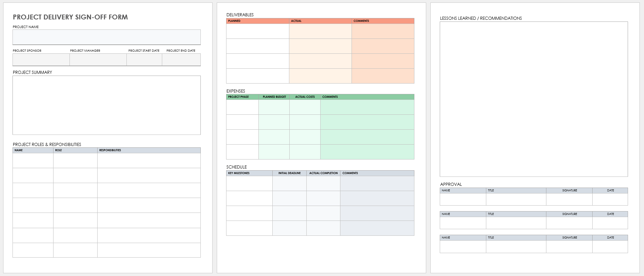Click the first Name cell in roles table
Viewport: 644px width, 276px height.
(33, 161)
